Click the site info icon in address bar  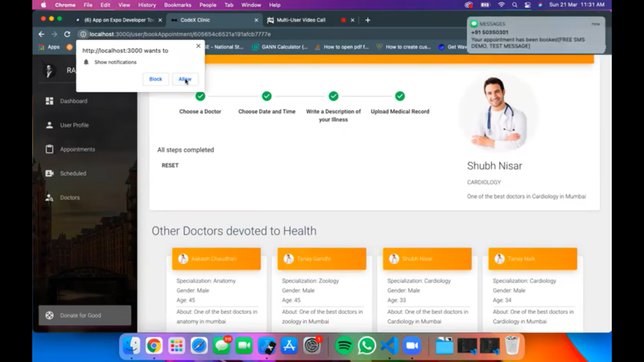(83, 34)
